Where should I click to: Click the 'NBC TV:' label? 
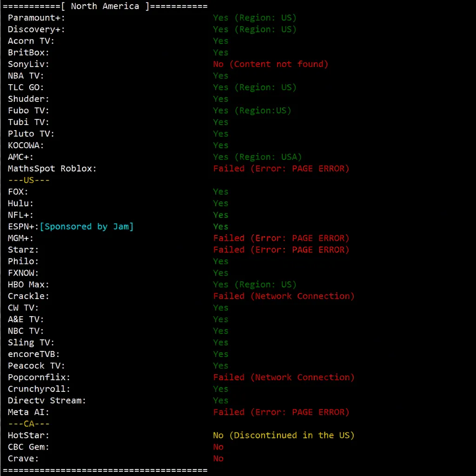[26, 331]
